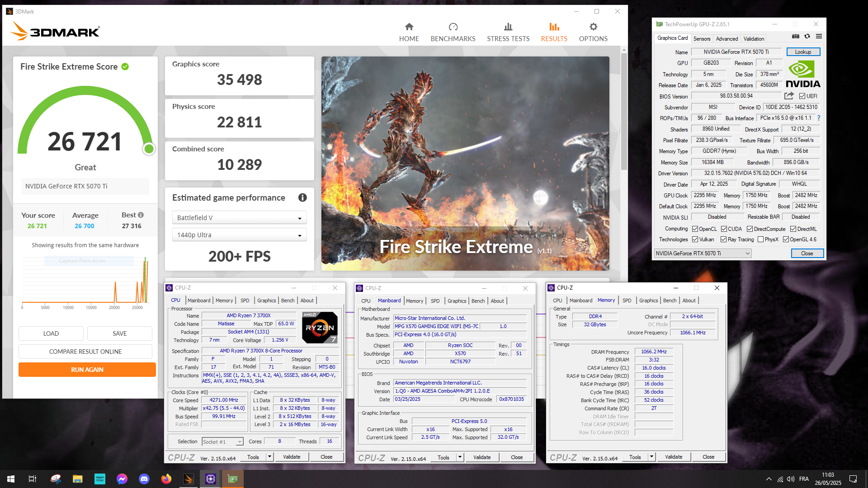Switch to 3DMark taskbar icon

189,479
